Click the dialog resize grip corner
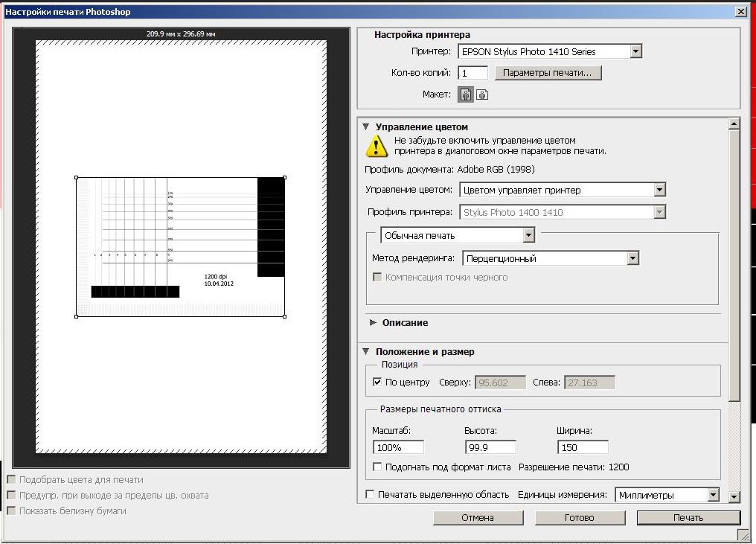This screenshot has height=544, width=756. [743, 534]
